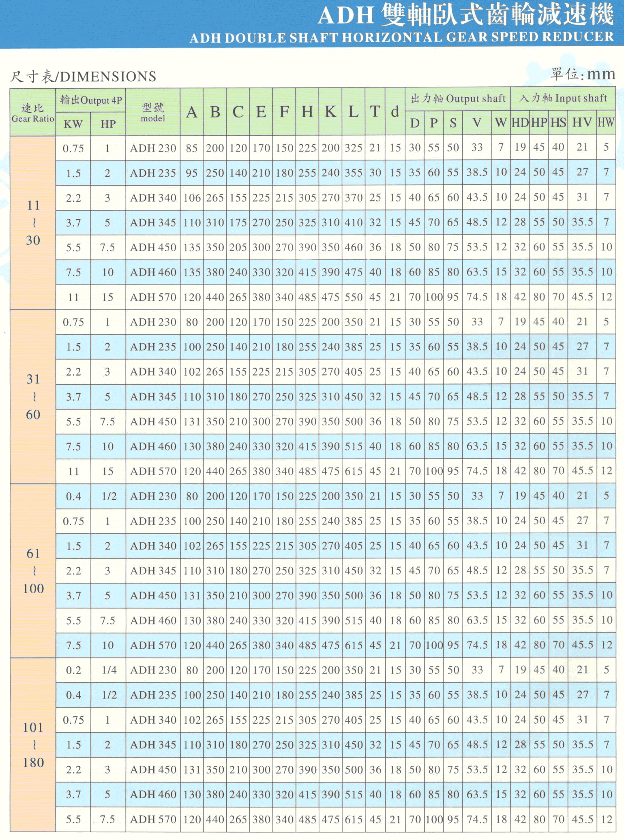
Task: Click the ADH Double Shaft Horizontal Gear Speed Reducer title
Action: point(401,37)
